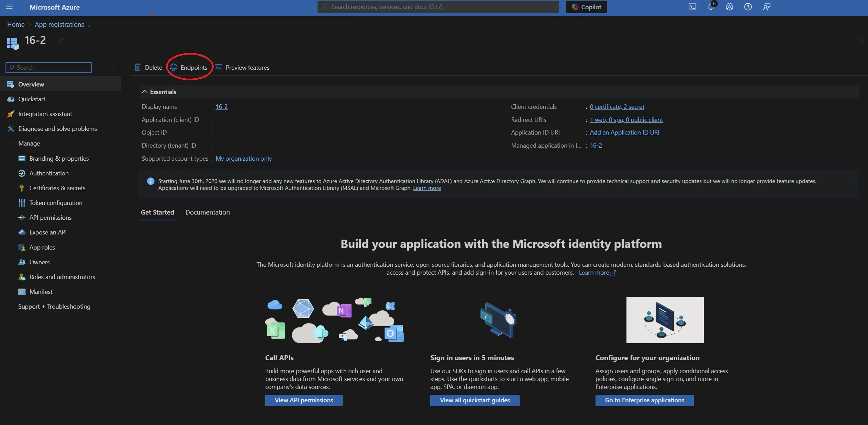
Task: Open Learn more about identity platform
Action: [597, 273]
